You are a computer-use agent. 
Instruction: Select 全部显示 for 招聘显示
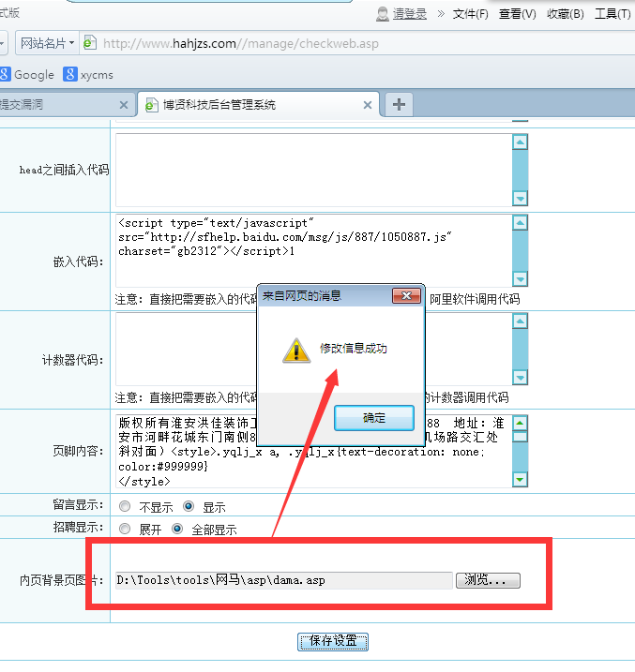click(x=177, y=529)
